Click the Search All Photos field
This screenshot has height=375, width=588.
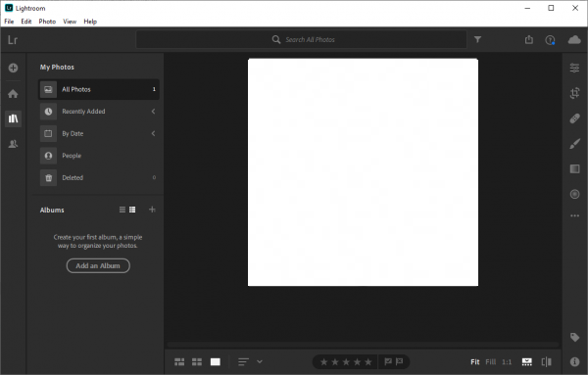pos(302,39)
